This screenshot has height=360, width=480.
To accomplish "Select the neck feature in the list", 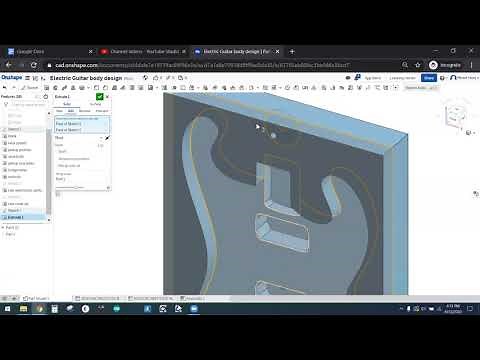I will click(x=12, y=136).
